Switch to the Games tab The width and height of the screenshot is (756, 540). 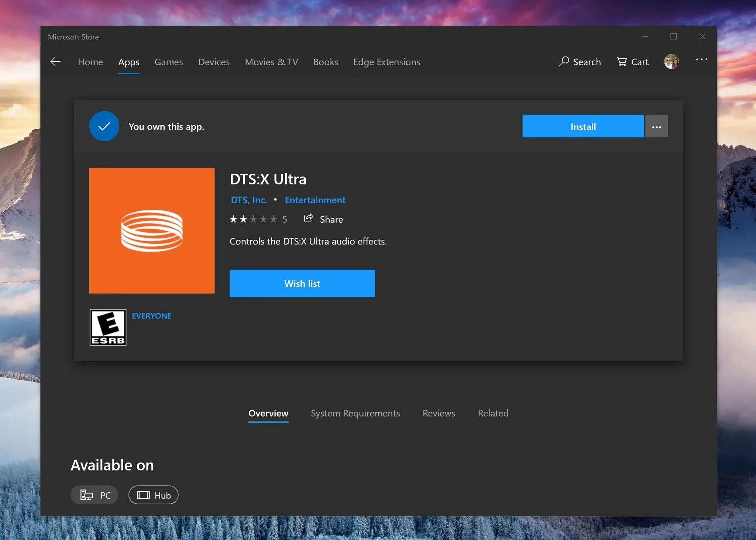point(169,62)
